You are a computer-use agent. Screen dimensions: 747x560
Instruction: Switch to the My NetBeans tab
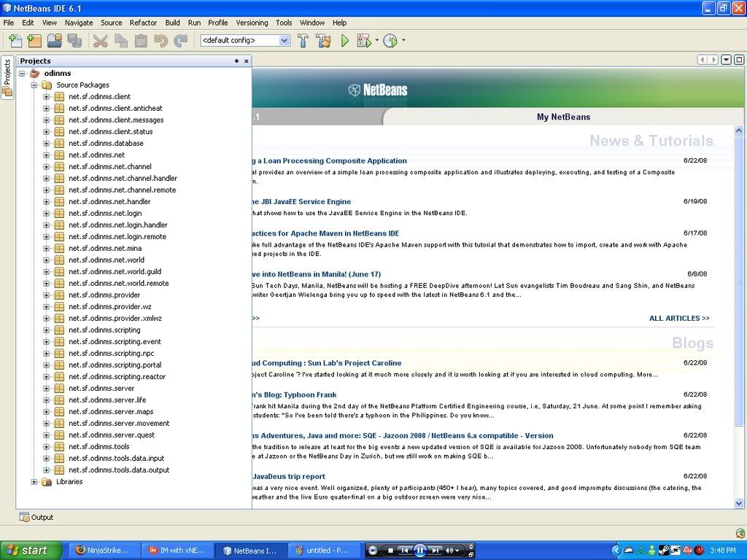563,117
